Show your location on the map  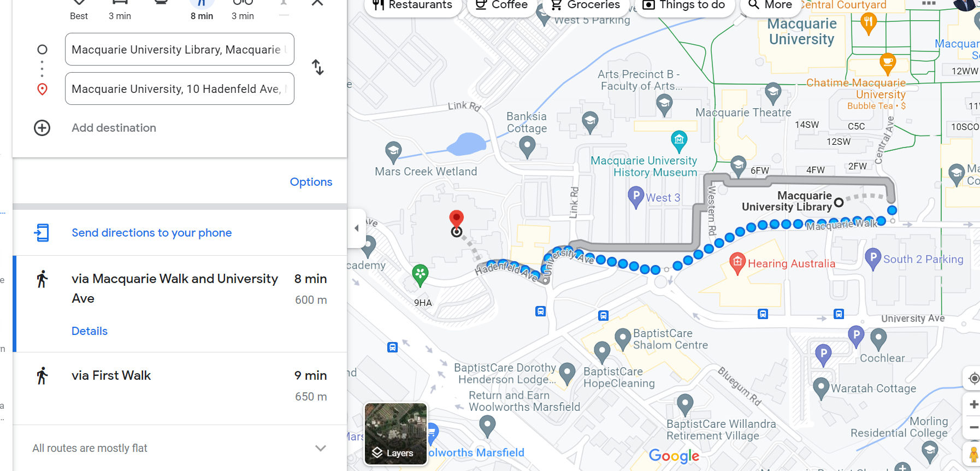coord(973,378)
